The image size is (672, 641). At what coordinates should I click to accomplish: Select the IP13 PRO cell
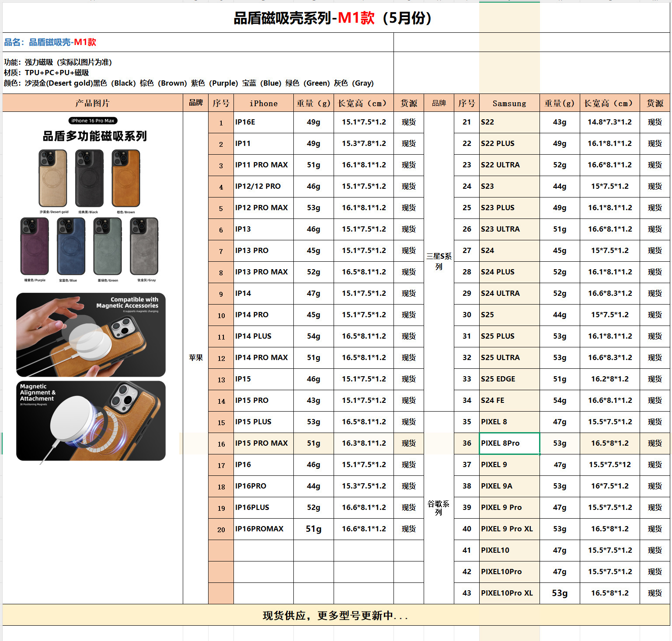point(264,251)
